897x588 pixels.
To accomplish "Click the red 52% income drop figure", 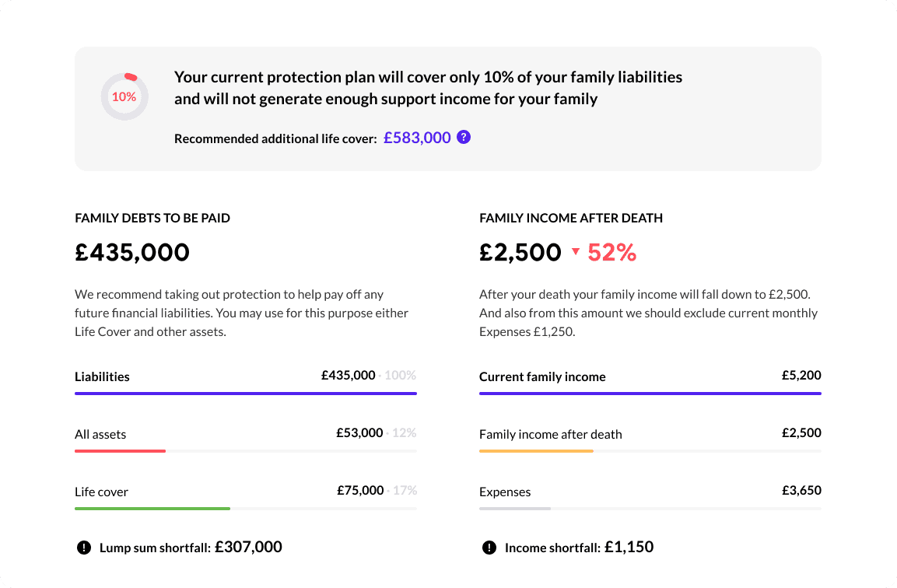I will (x=612, y=252).
